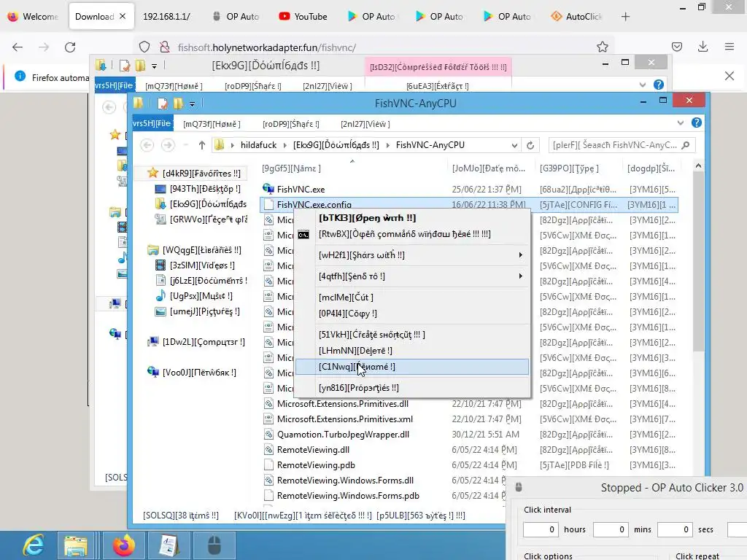The width and height of the screenshot is (747, 560).
Task: Choose Create shortcut from context menu
Action: coord(412,334)
